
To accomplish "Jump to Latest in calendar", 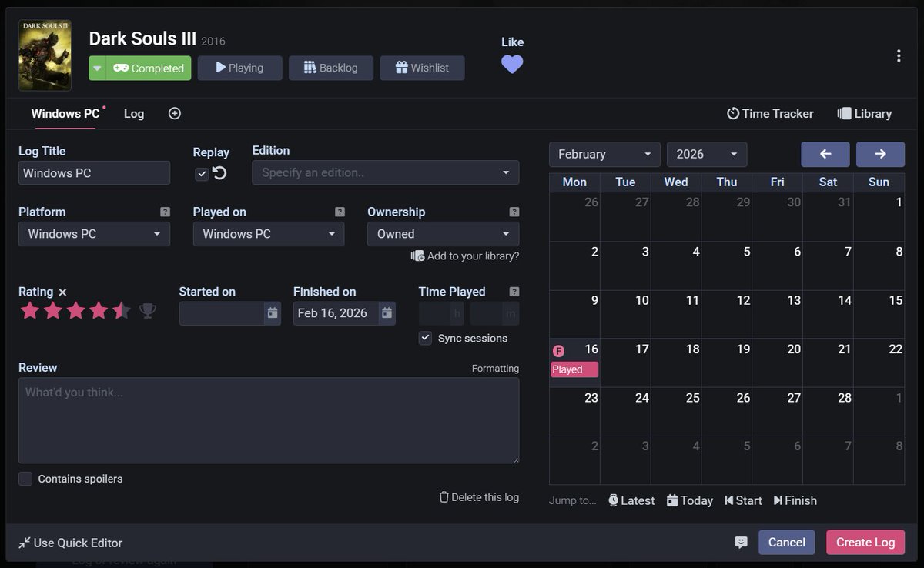I will click(x=631, y=500).
